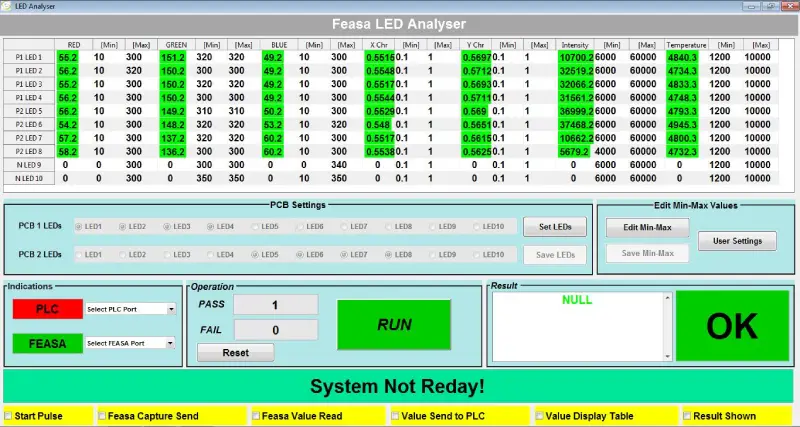
Task: Select LED10 radio in PCB 1 LEDs row
Action: click(x=476, y=227)
